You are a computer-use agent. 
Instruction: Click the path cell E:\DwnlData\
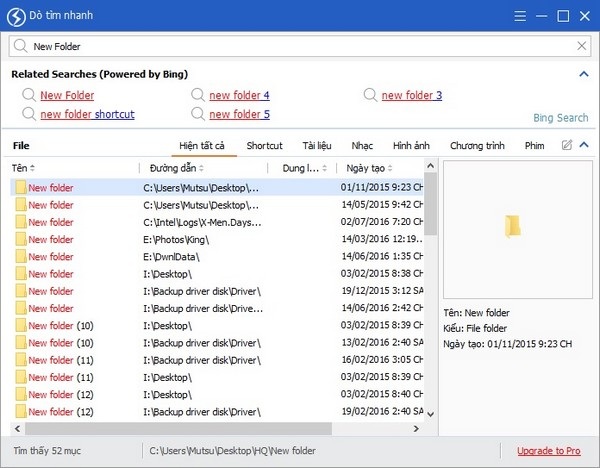pos(171,256)
